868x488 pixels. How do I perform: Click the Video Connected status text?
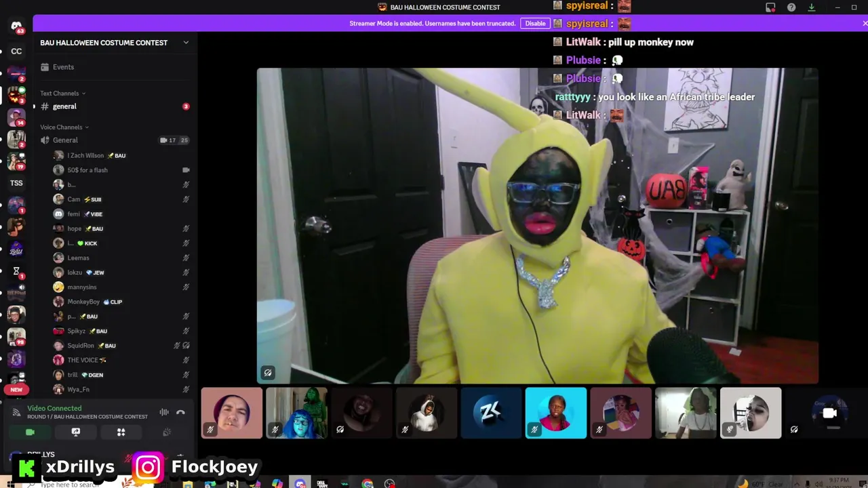(54, 408)
